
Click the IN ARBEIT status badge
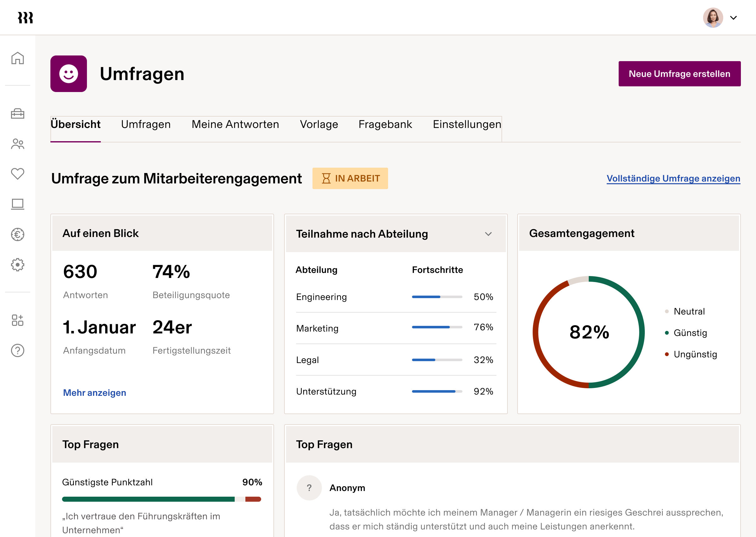[350, 178]
